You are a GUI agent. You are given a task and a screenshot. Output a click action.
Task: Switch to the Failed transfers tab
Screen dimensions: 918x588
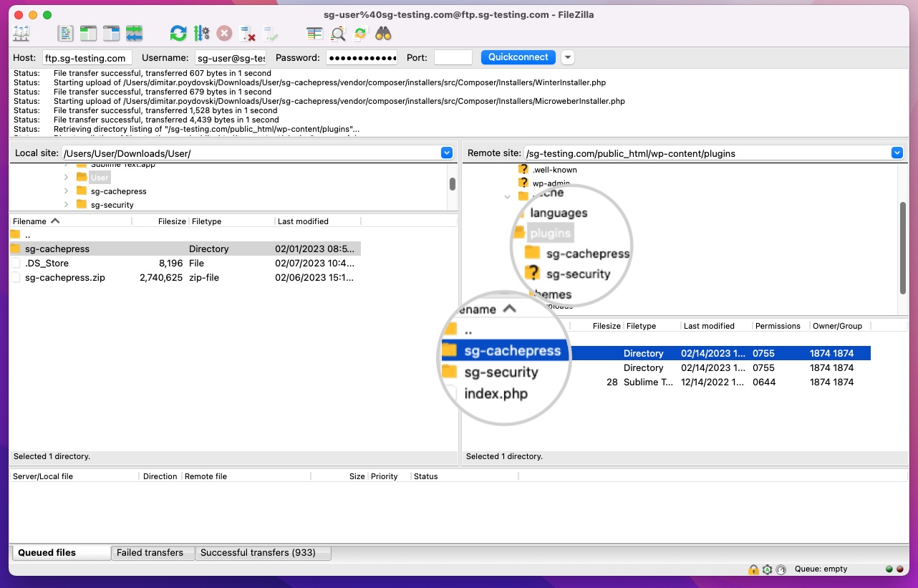pyautogui.click(x=153, y=553)
